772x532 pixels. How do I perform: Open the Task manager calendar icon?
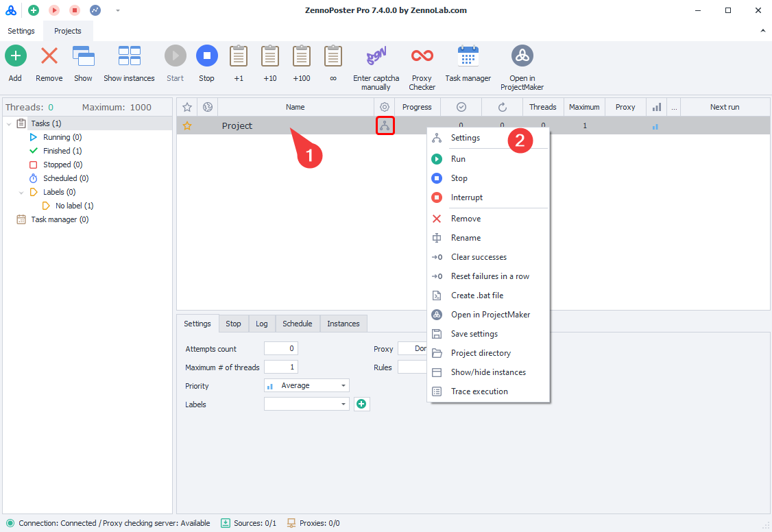pyautogui.click(x=468, y=56)
